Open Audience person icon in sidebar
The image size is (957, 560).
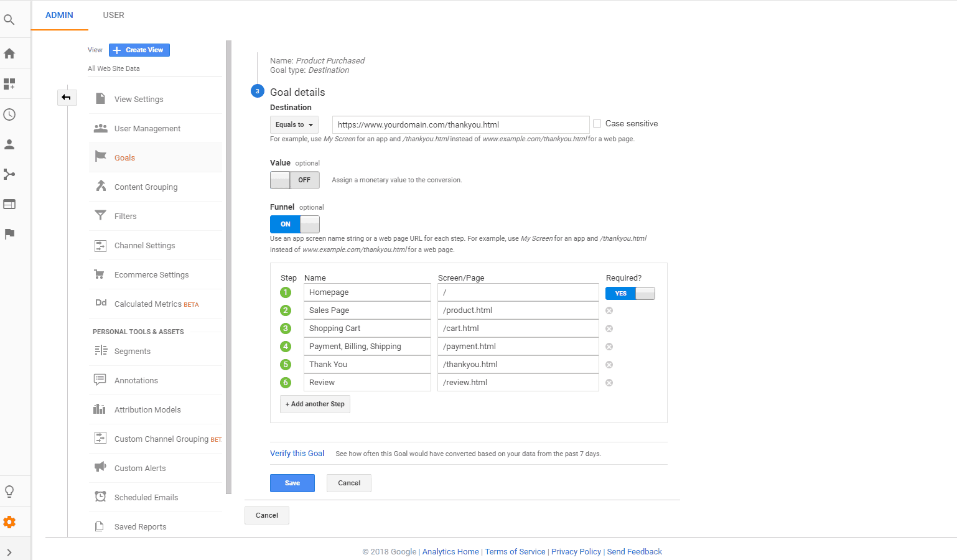coord(9,144)
